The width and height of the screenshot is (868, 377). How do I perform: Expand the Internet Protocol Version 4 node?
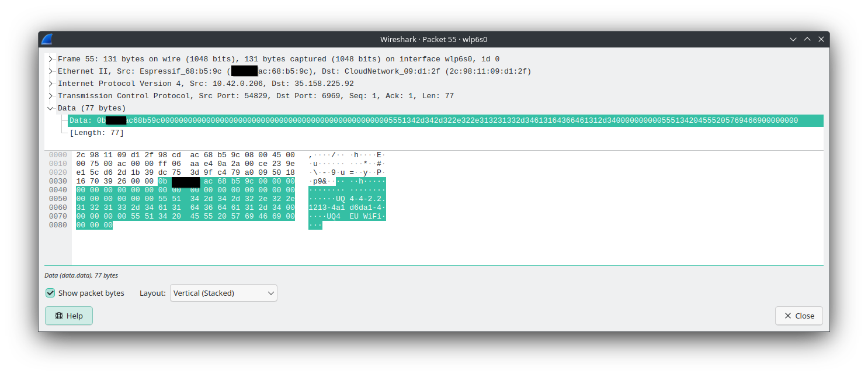pos(51,84)
